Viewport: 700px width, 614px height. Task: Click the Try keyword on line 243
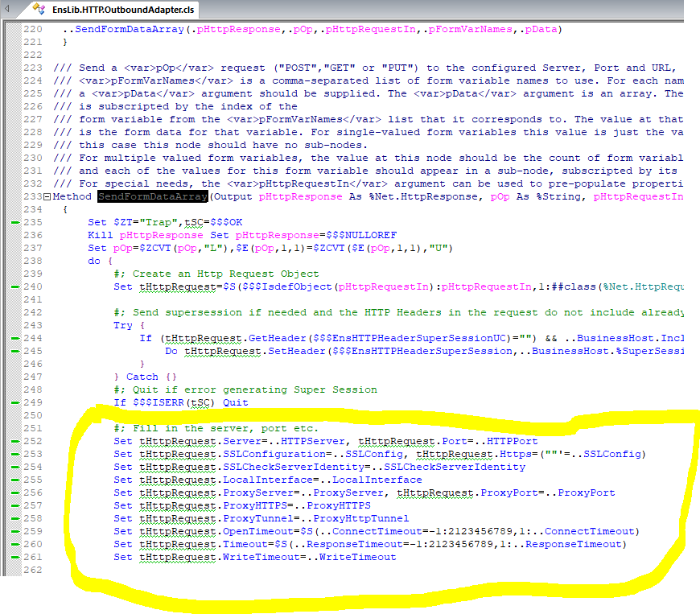(x=123, y=326)
